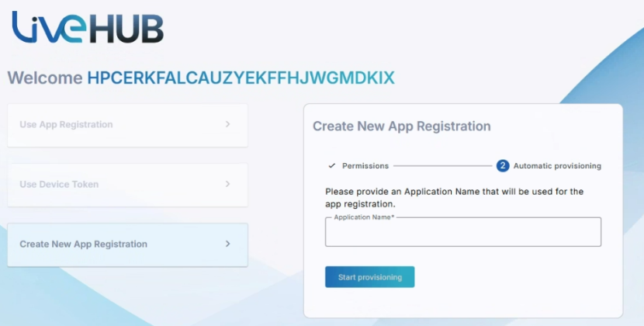Screen dimensions: 644x326
Task: Click the LiveHUB logo
Action: point(87,28)
